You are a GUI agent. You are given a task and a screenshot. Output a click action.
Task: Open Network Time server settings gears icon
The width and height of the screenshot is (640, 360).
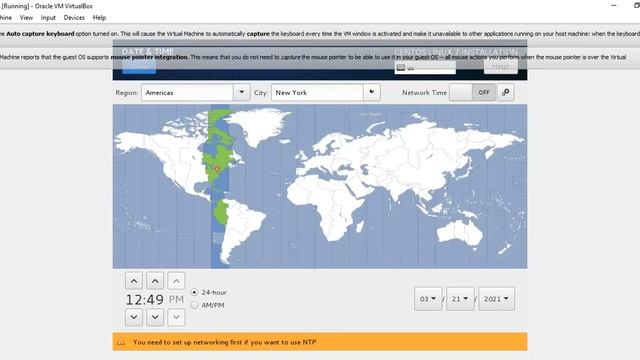(x=506, y=92)
